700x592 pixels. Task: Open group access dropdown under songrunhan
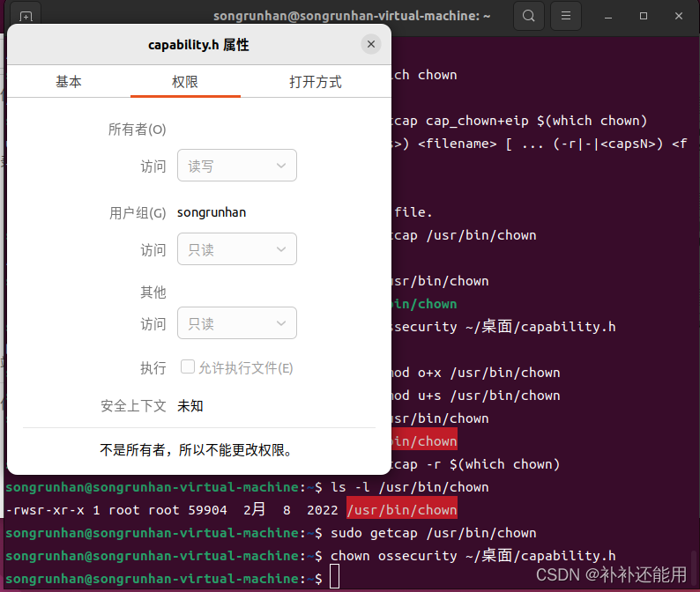(x=237, y=249)
